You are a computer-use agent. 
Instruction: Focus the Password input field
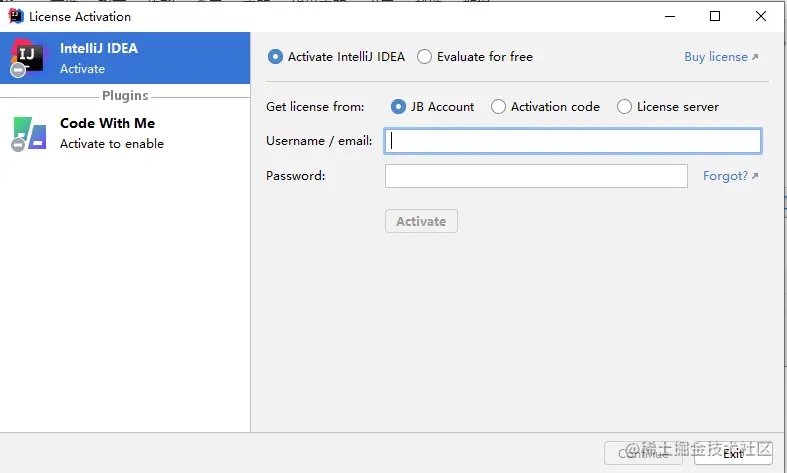(x=536, y=176)
